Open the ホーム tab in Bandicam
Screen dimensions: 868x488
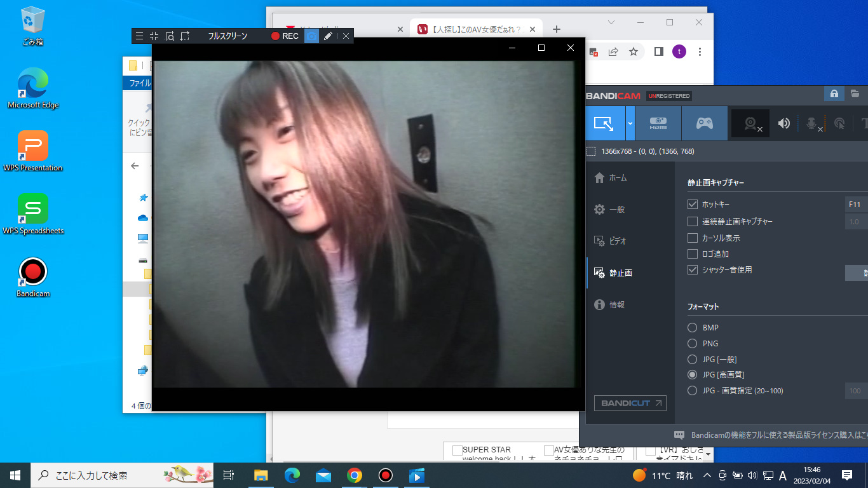click(617, 178)
